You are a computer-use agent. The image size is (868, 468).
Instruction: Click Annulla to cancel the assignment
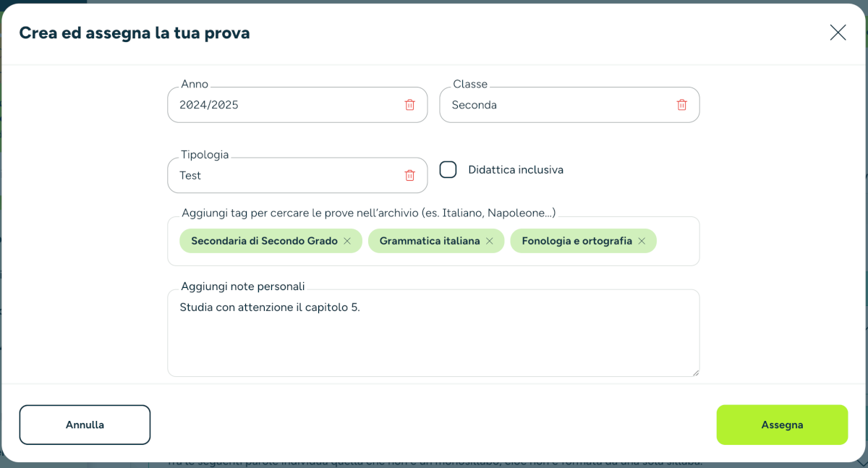[x=85, y=425]
